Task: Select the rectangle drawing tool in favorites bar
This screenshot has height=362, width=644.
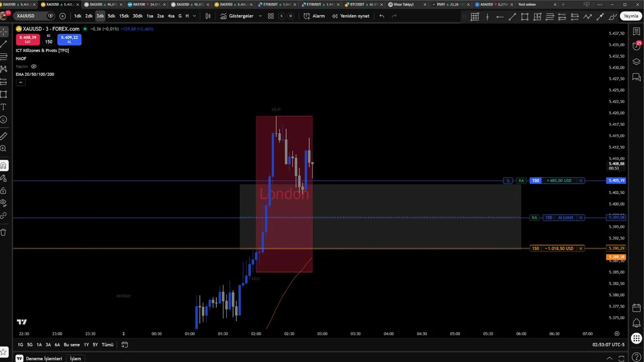Action: coord(525,17)
